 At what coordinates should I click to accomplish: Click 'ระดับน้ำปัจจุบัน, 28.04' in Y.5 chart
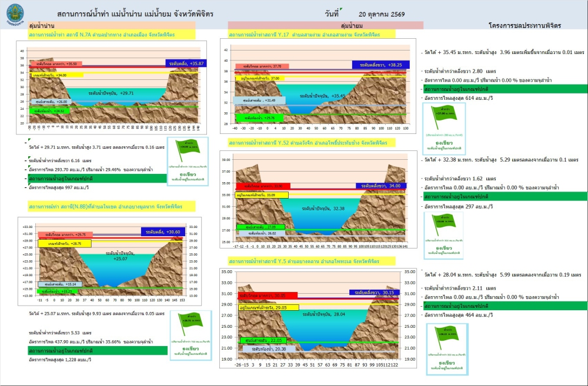click(323, 314)
